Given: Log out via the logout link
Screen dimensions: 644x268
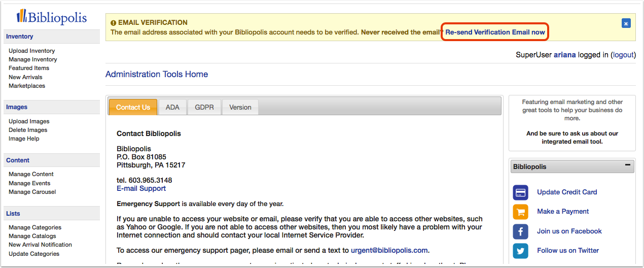Looking at the screenshot, I should coord(623,55).
